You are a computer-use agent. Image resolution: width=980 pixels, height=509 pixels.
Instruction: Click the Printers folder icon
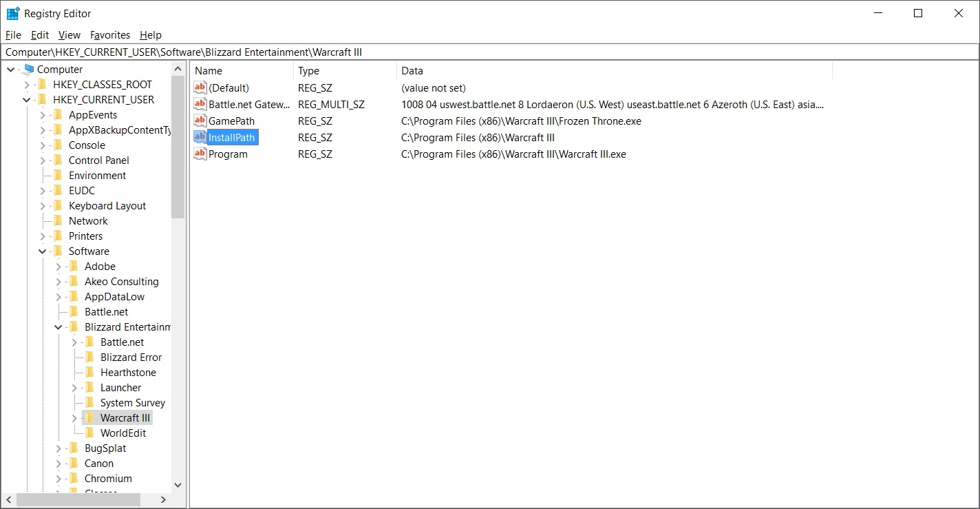[58, 236]
